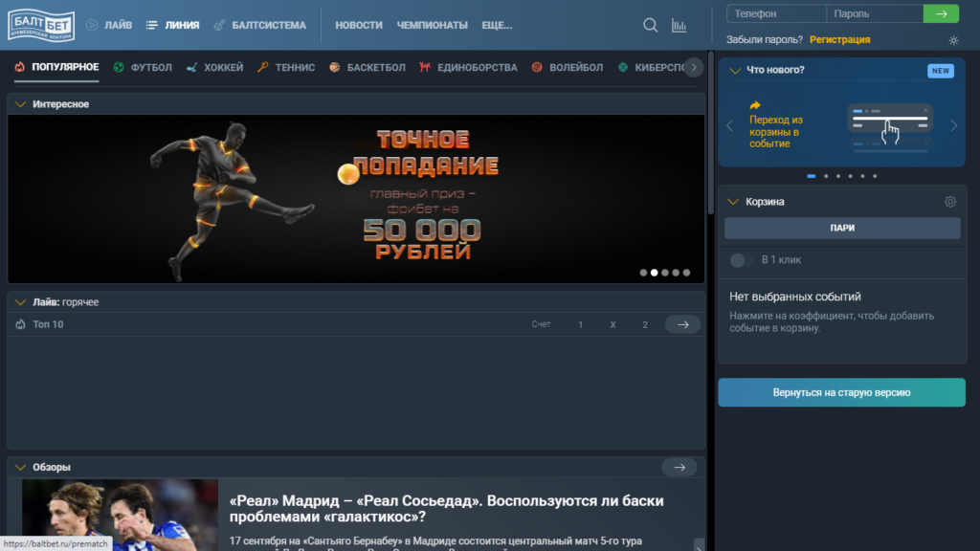
Task: Click the Basketball icon
Action: [335, 67]
